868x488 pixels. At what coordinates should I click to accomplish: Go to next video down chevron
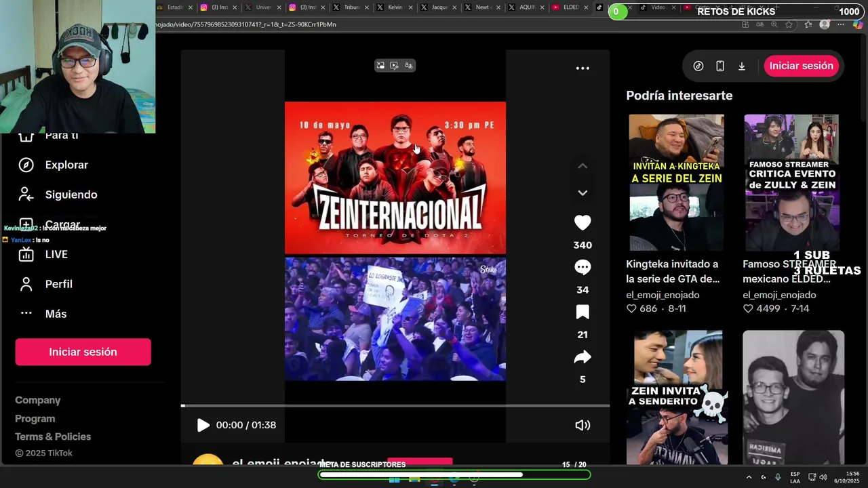click(583, 193)
